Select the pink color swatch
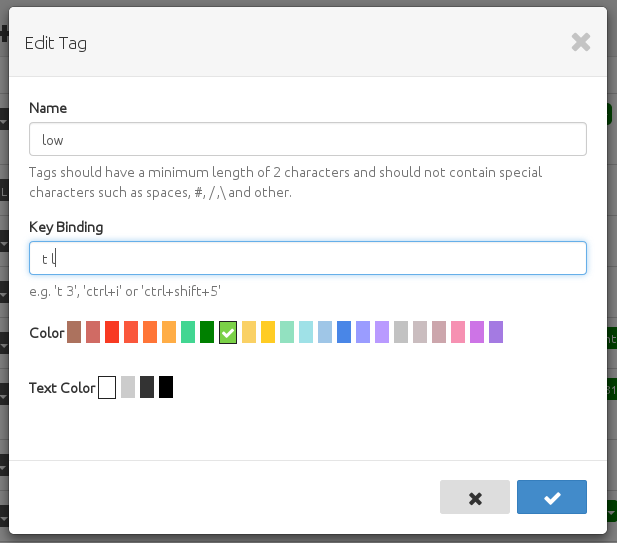This screenshot has height=543, width=617. 458,332
